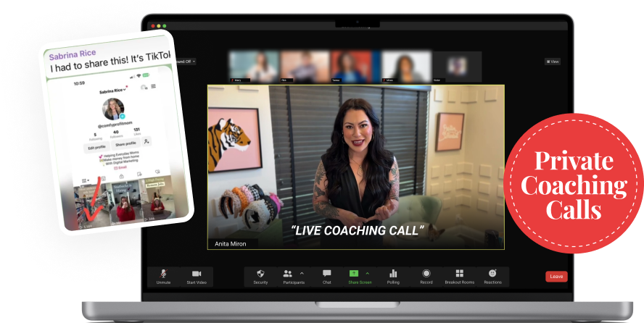This screenshot has width=644, height=323.
Task: Open the TikTok hamburger menu icon
Action: [x=153, y=86]
